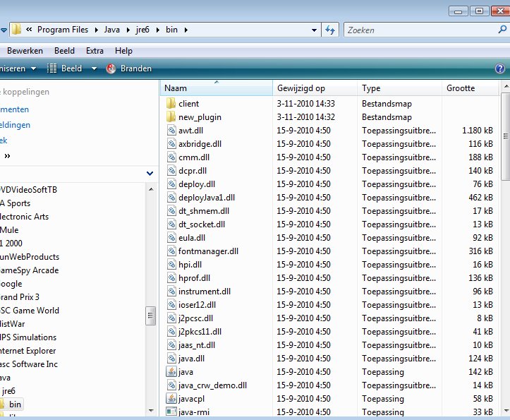Image resolution: width=510 pixels, height=420 pixels.
Task: Open the Bewerken menu
Action: tap(25, 51)
